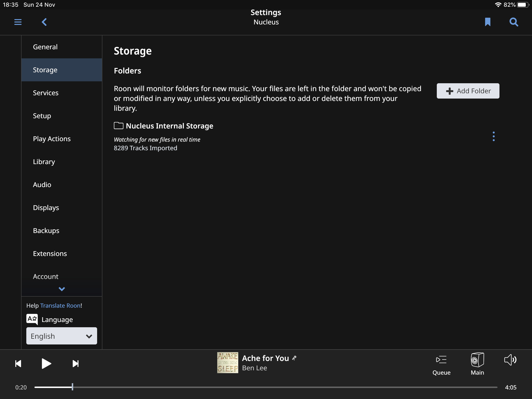Skip to previous track
The height and width of the screenshot is (399, 532).
(18, 363)
